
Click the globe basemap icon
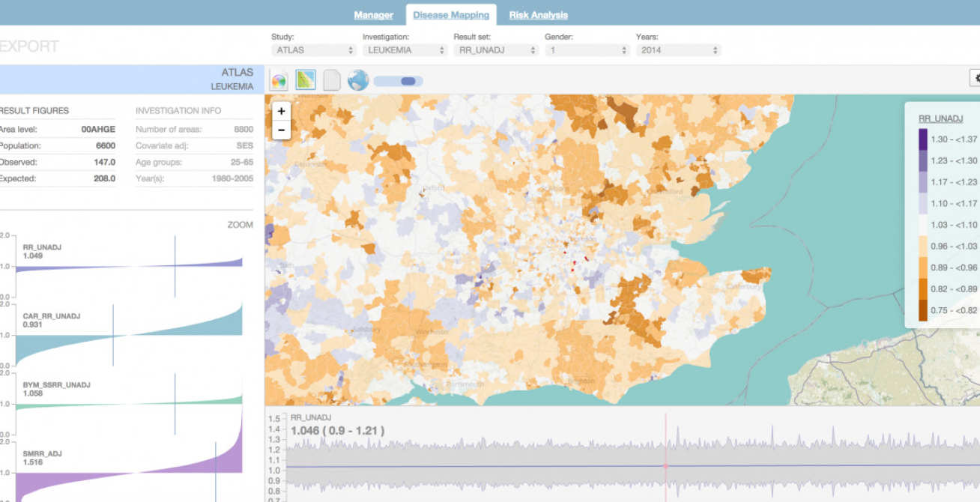pyautogui.click(x=358, y=80)
